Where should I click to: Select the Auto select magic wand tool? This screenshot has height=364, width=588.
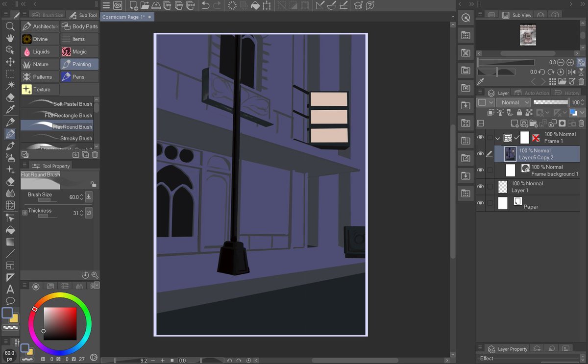[x=10, y=86]
